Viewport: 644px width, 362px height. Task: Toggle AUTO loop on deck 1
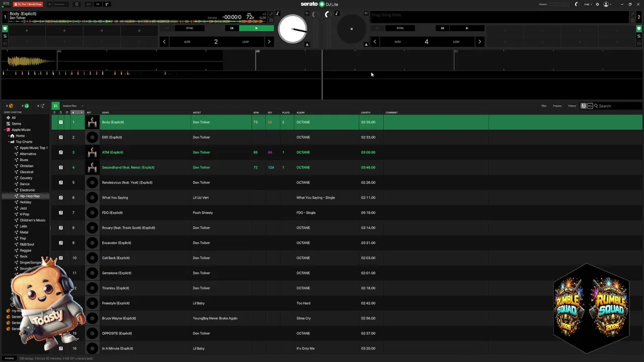pyautogui.click(x=187, y=42)
